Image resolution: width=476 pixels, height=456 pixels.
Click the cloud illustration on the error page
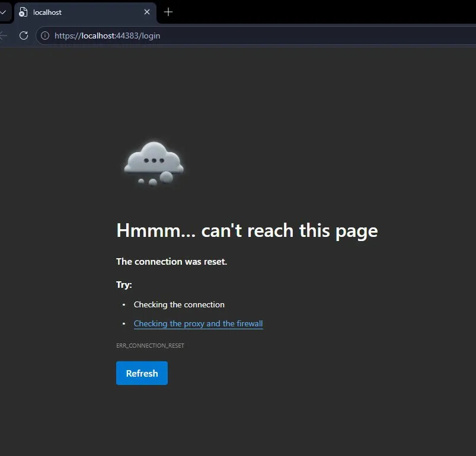coord(154,162)
